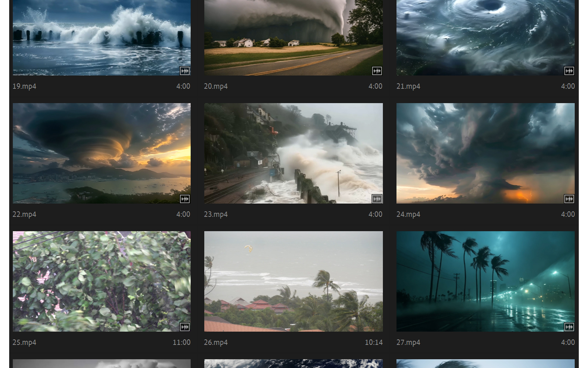588x368 pixels.
Task: Click the audio/video badge icon on 24.mp4
Action: point(569,199)
